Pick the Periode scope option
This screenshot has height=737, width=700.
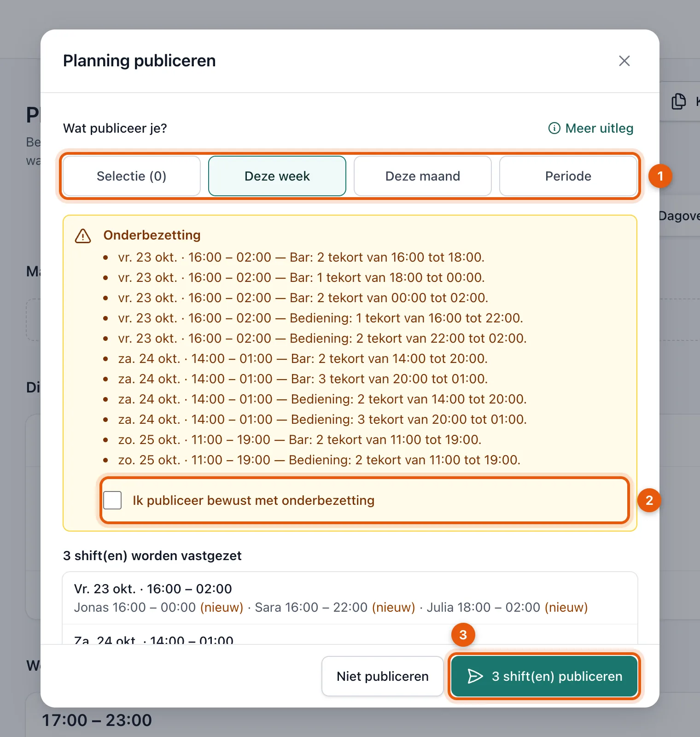(x=568, y=176)
